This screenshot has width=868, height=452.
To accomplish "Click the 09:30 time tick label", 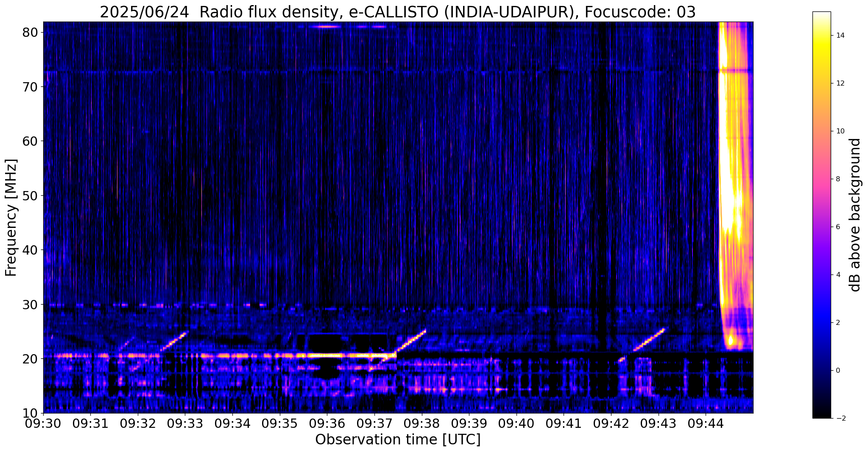I will (x=43, y=424).
